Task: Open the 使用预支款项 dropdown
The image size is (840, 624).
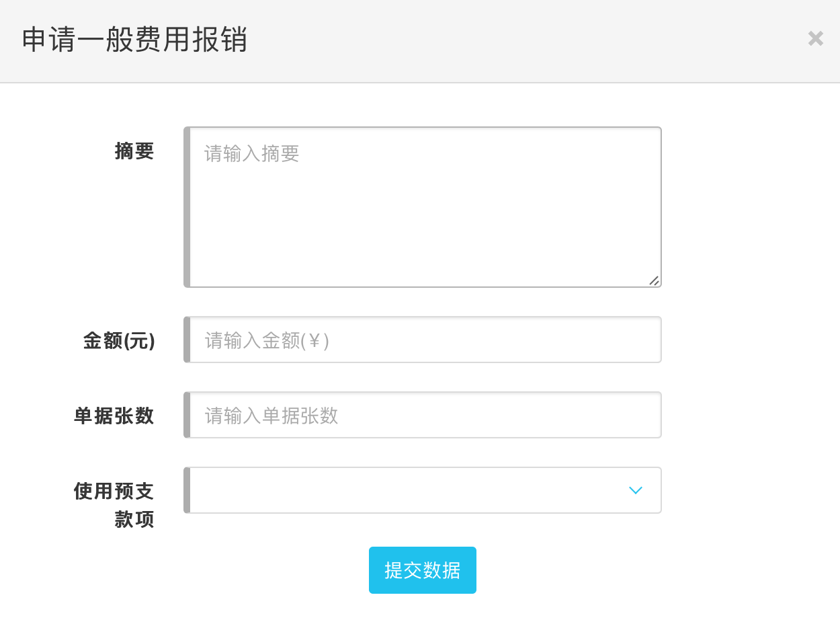Action: 410,490
